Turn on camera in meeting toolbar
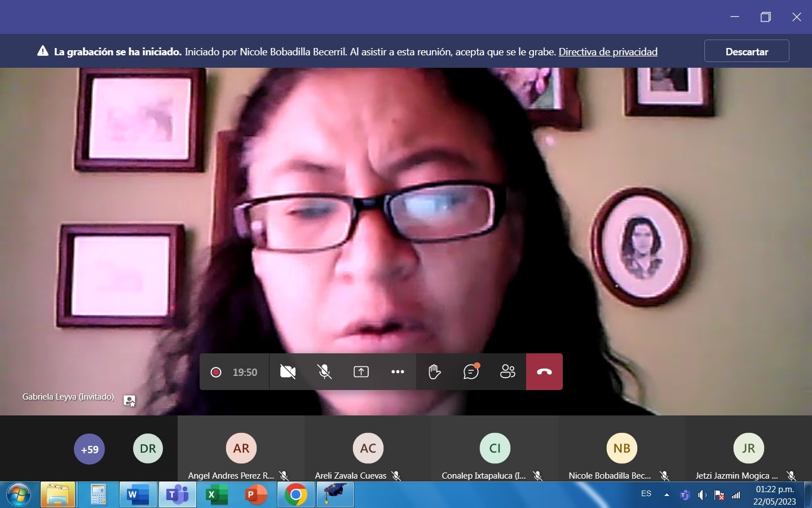 288,372
